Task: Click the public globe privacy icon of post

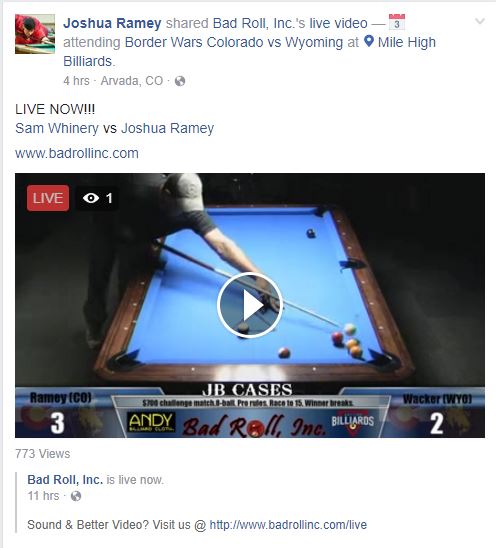Action: click(180, 81)
